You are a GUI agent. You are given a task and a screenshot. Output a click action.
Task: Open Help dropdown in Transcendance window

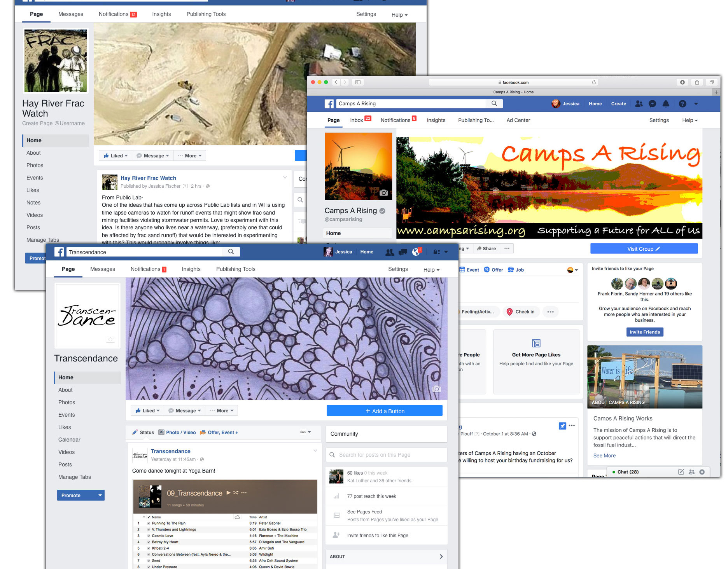[x=431, y=270]
